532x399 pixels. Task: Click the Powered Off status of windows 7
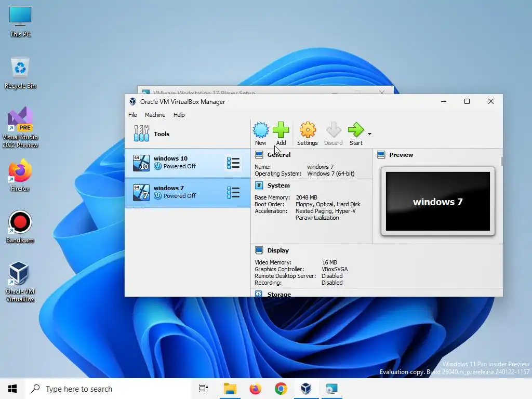coord(179,196)
